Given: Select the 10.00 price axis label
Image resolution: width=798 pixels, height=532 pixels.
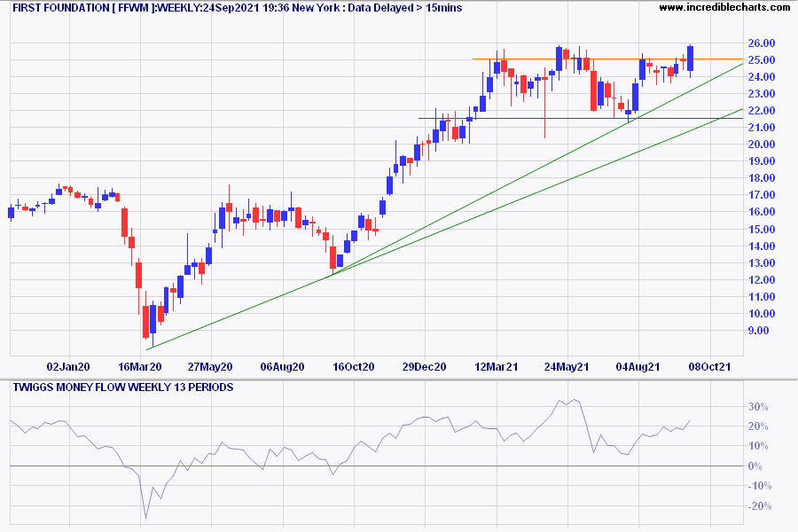Looking at the screenshot, I should click(x=762, y=314).
